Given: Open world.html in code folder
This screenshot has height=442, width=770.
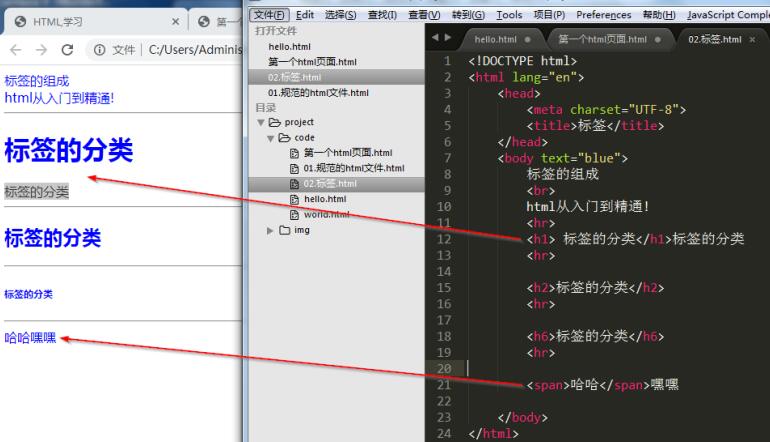Looking at the screenshot, I should point(327,215).
